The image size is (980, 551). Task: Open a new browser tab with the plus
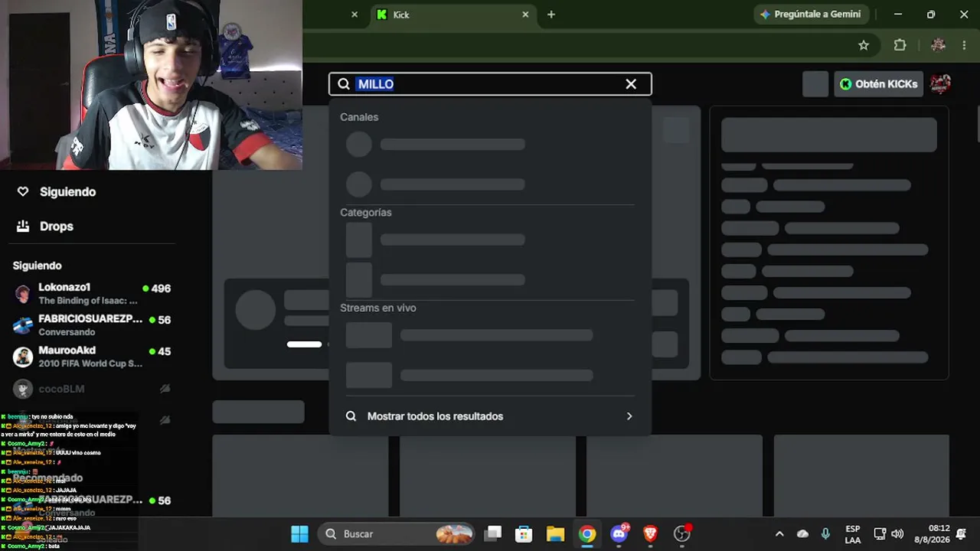(x=551, y=15)
